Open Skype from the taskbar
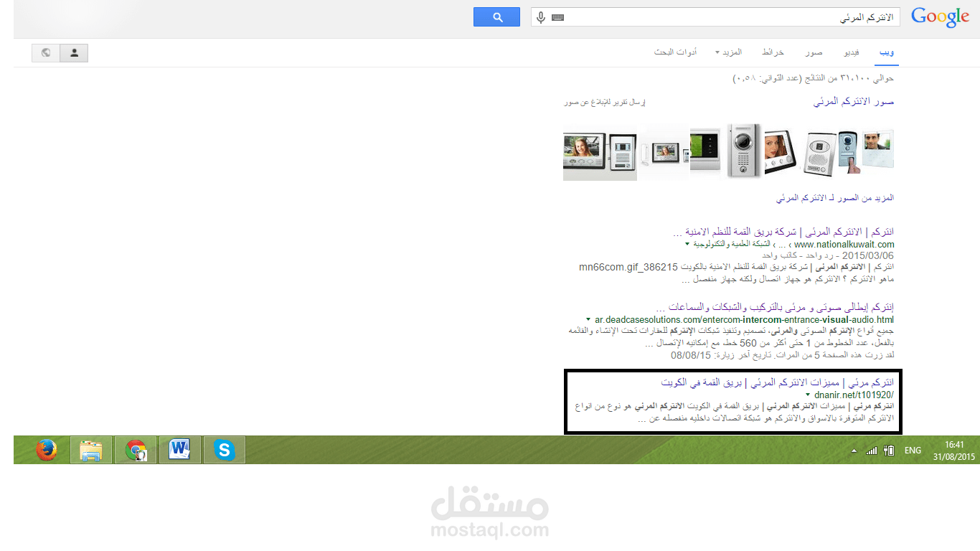Screen dimensions: 980x551 (225, 450)
